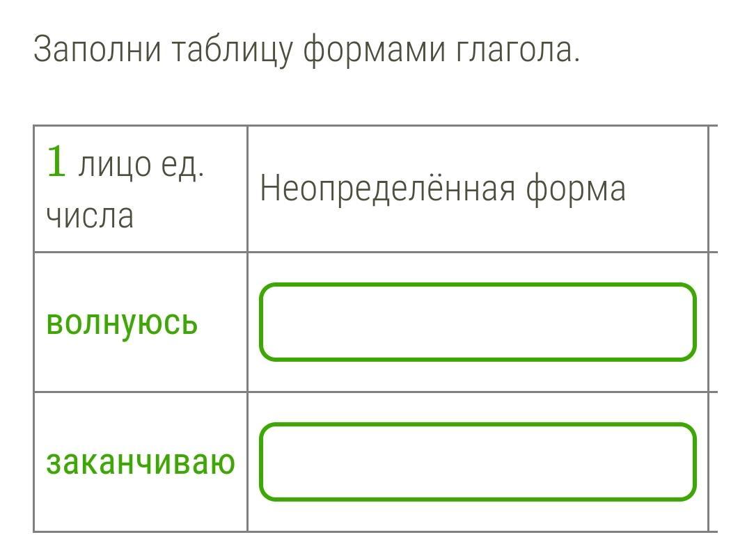Viewport: 747px width, 560px height.
Task: Click the 1 лицо ед. числа header cell
Action: pyautogui.click(x=141, y=189)
